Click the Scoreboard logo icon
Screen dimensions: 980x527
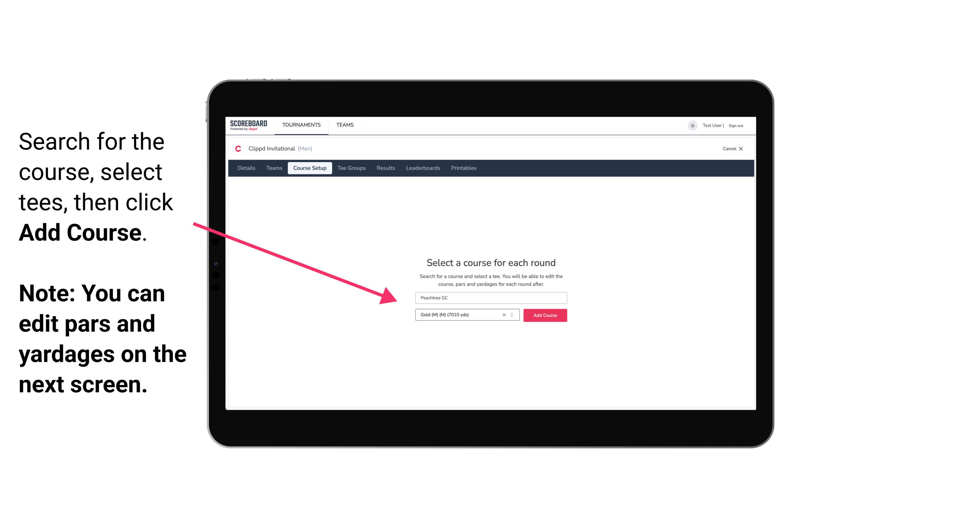[249, 125]
